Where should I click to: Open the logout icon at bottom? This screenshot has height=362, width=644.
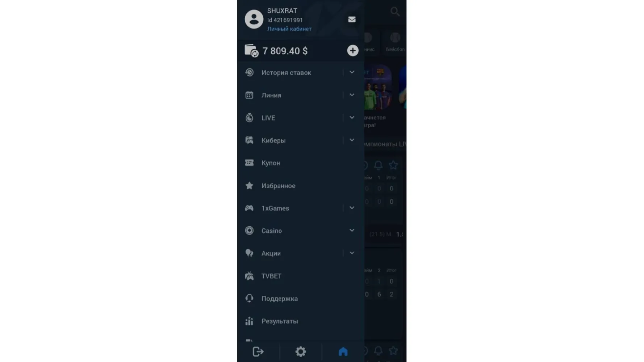(x=258, y=352)
